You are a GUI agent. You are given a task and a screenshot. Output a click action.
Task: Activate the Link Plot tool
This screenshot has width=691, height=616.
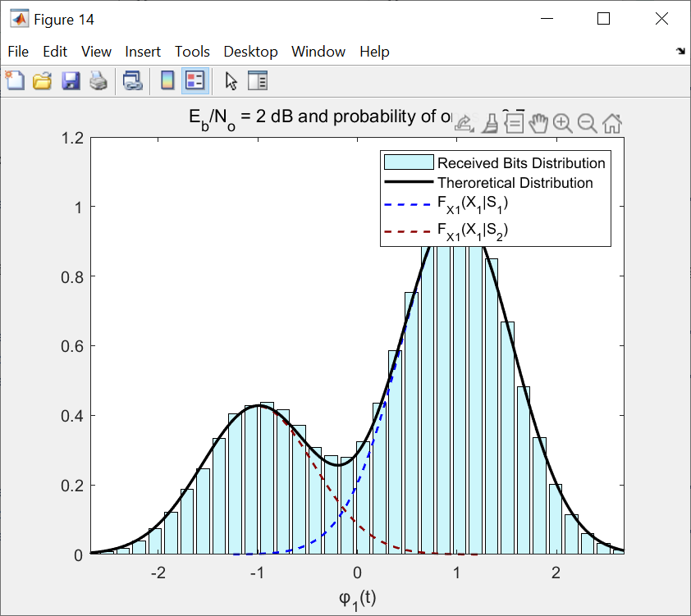click(132, 80)
